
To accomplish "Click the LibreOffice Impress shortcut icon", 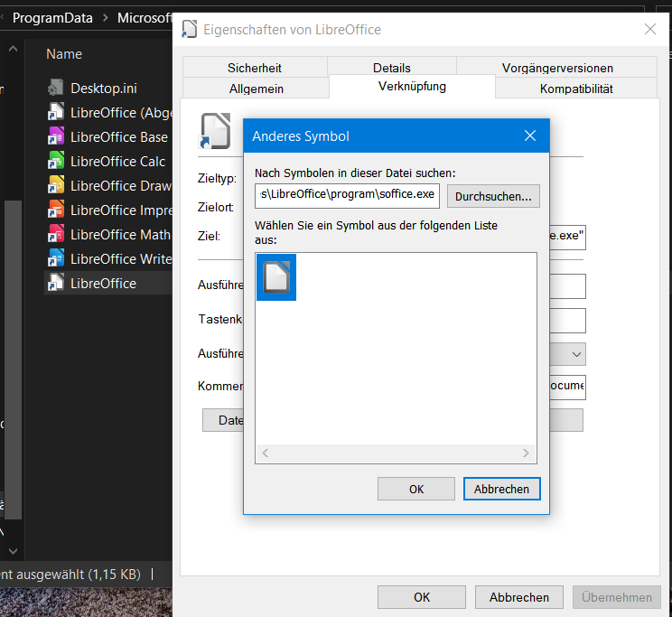I will tap(56, 210).
